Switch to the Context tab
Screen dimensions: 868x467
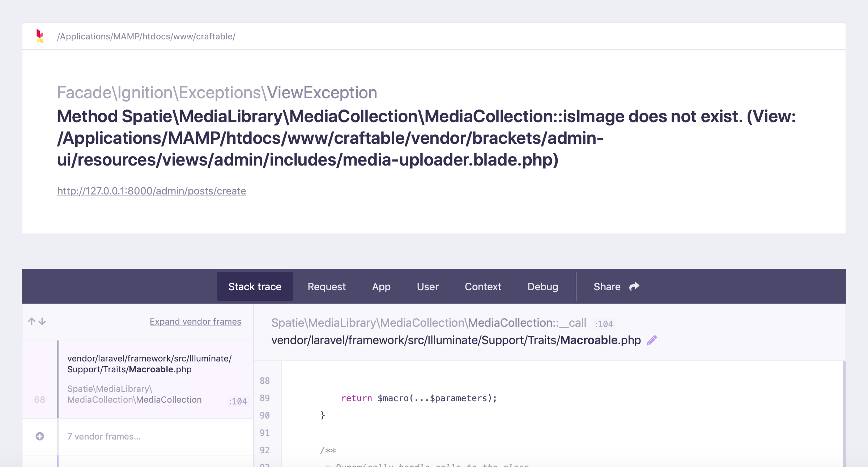click(482, 286)
